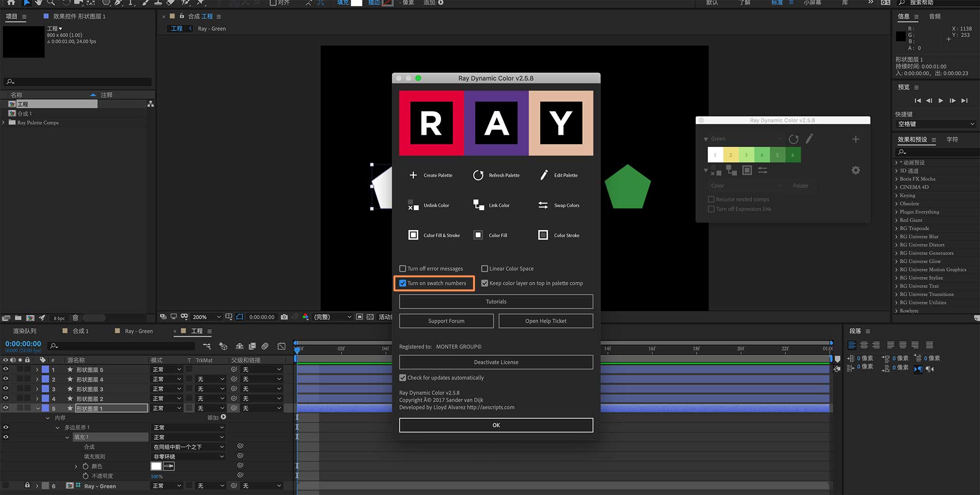This screenshot has width=980, height=495.
Task: Check Turn off error messages
Action: (x=403, y=269)
